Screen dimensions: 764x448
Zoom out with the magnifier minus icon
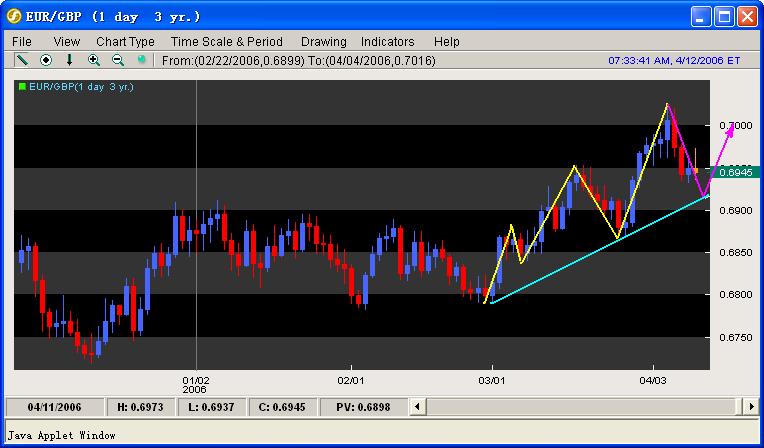(118, 60)
